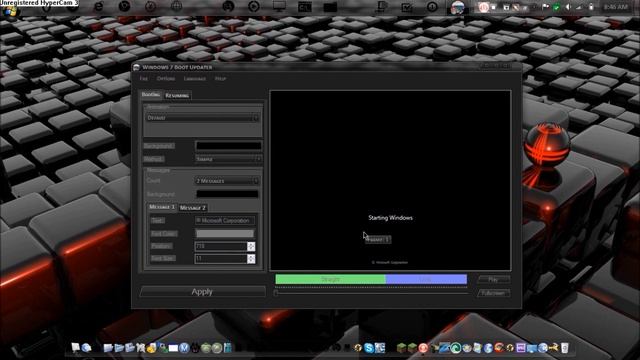The image size is (640, 360).
Task: Open the Help menu
Action: tap(220, 78)
